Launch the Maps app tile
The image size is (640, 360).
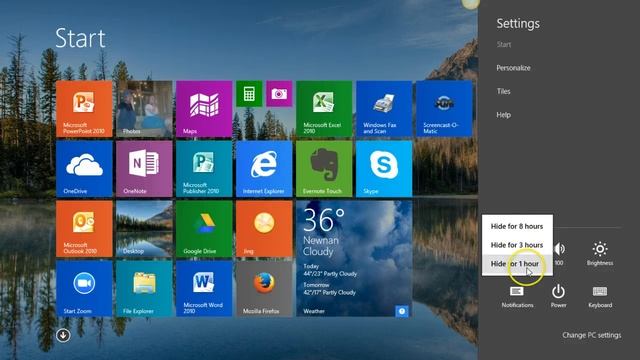coord(204,109)
